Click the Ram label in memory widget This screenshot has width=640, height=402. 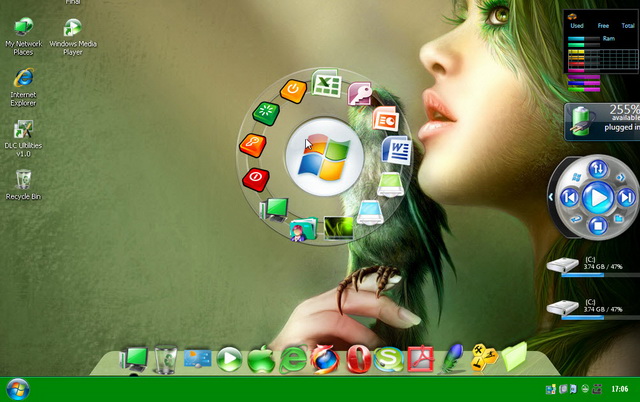pos(609,38)
